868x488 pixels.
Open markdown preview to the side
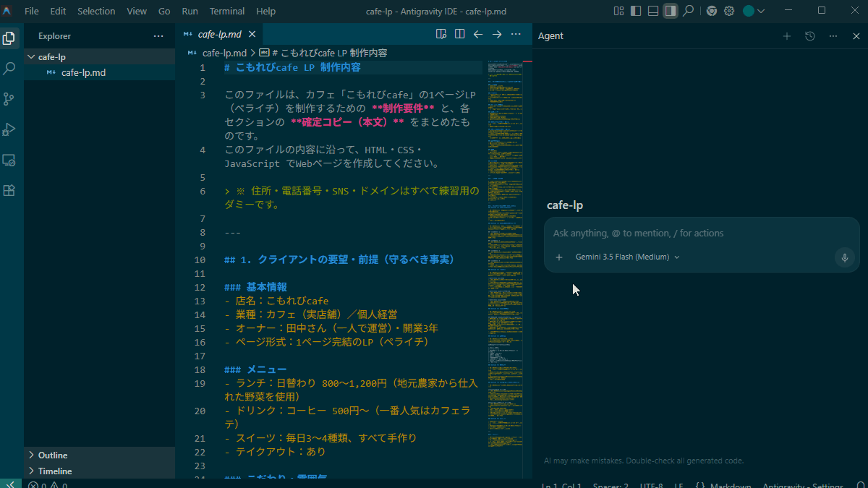441,34
